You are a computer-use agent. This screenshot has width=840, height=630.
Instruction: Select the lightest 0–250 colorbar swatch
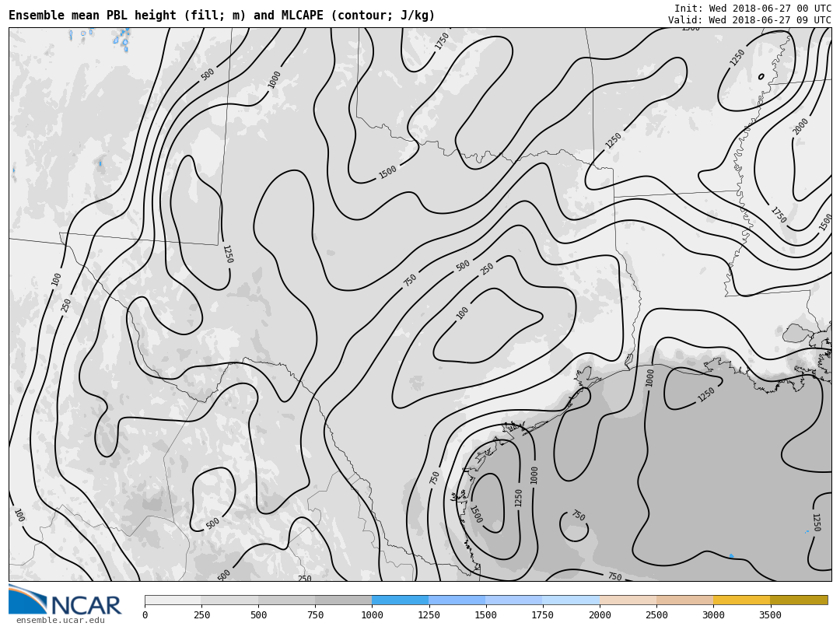coord(173,600)
